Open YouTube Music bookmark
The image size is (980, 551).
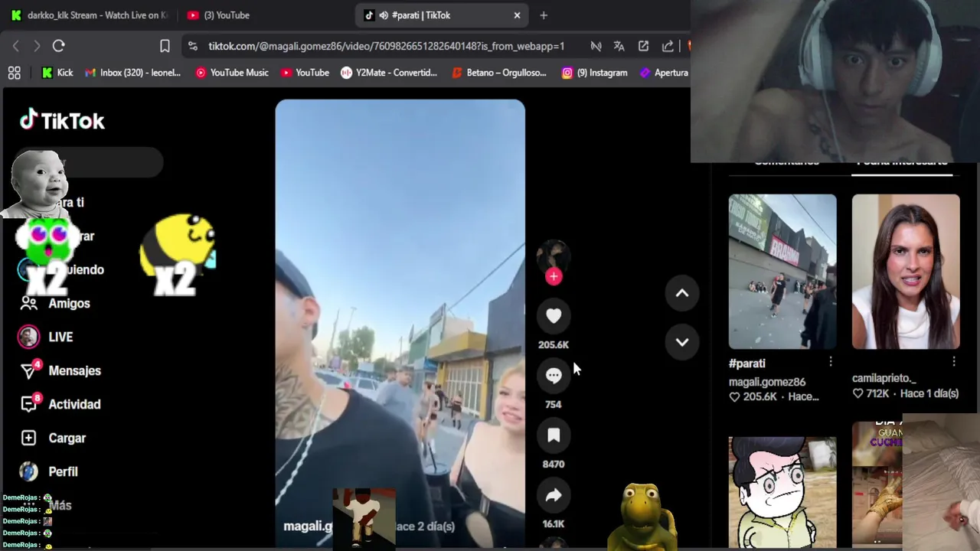click(232, 73)
